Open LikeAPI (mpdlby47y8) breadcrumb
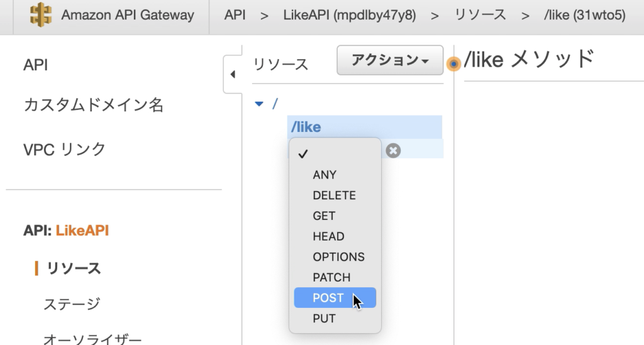This screenshot has height=345, width=644. pyautogui.click(x=350, y=15)
